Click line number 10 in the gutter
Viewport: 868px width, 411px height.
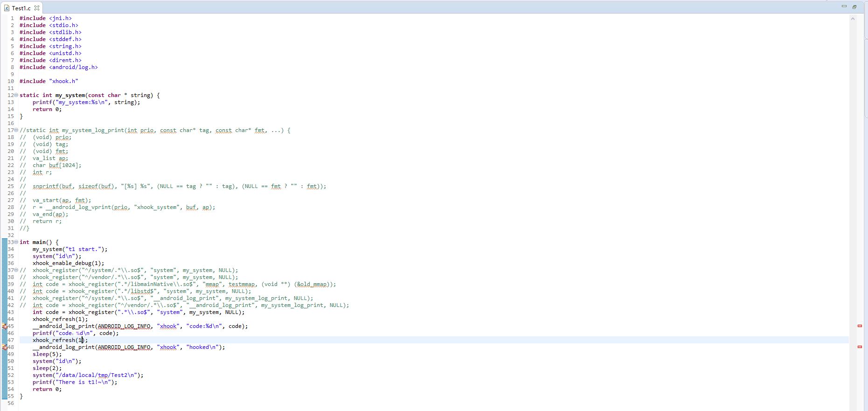(x=11, y=81)
